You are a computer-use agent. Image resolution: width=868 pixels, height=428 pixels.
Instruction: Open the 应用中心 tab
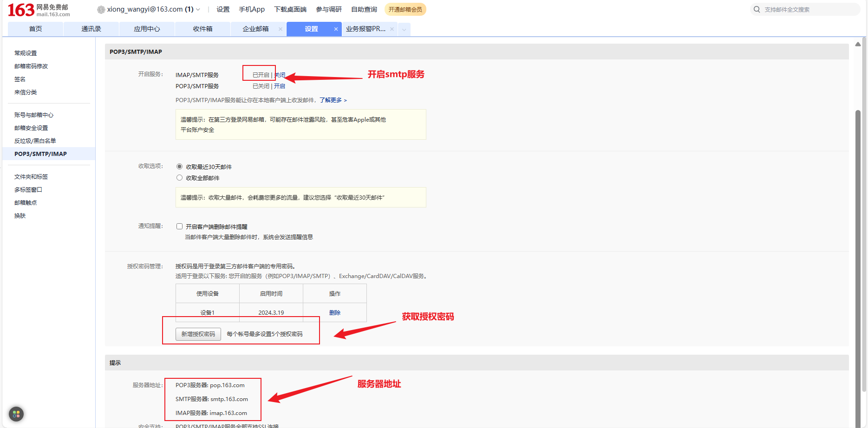point(147,29)
